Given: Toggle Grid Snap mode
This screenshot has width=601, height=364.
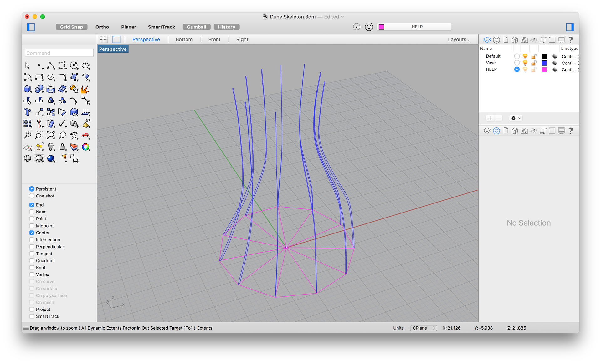Looking at the screenshot, I should pyautogui.click(x=72, y=27).
